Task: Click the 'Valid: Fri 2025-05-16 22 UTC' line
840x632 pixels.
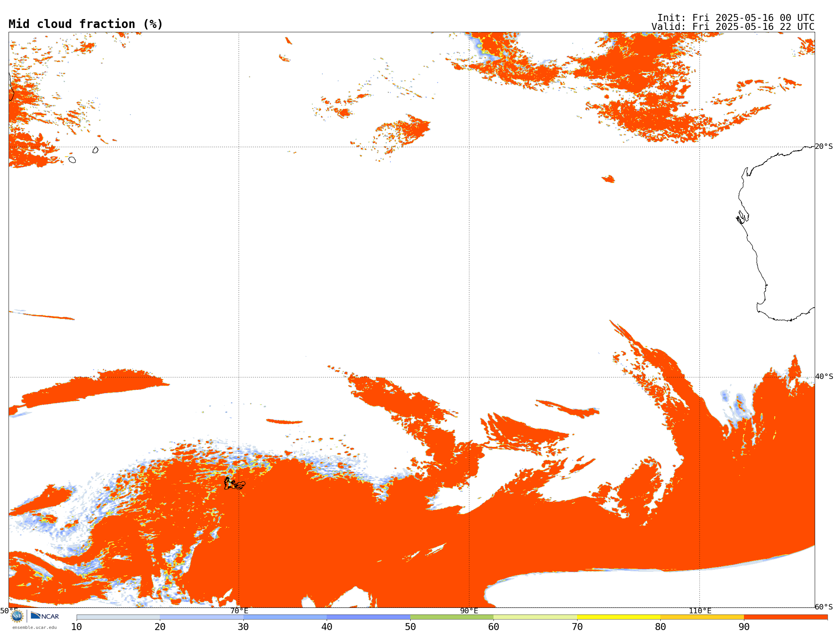Action: click(x=733, y=27)
